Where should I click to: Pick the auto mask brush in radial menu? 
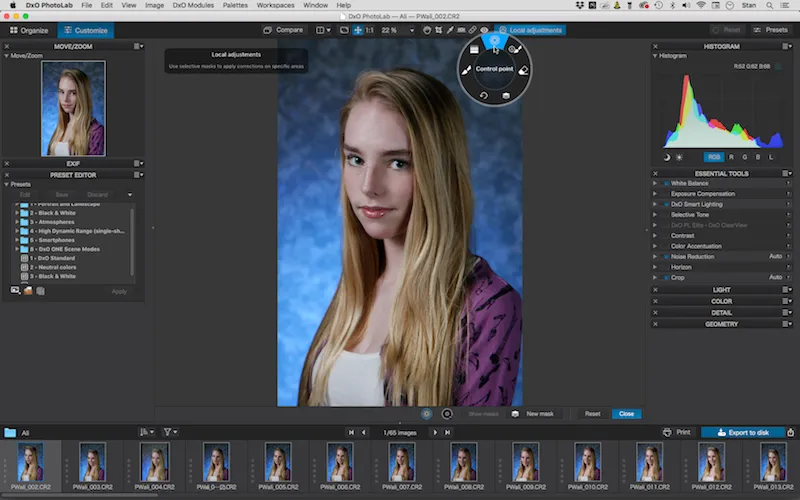(x=515, y=49)
